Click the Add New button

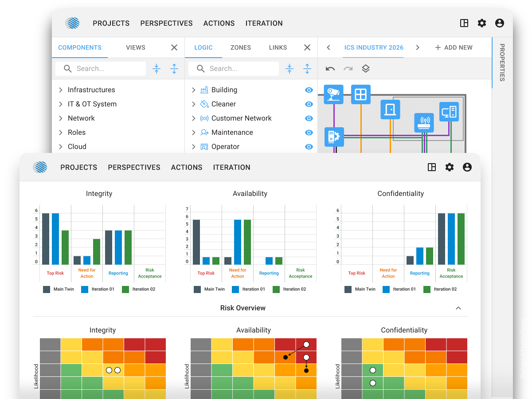(454, 47)
